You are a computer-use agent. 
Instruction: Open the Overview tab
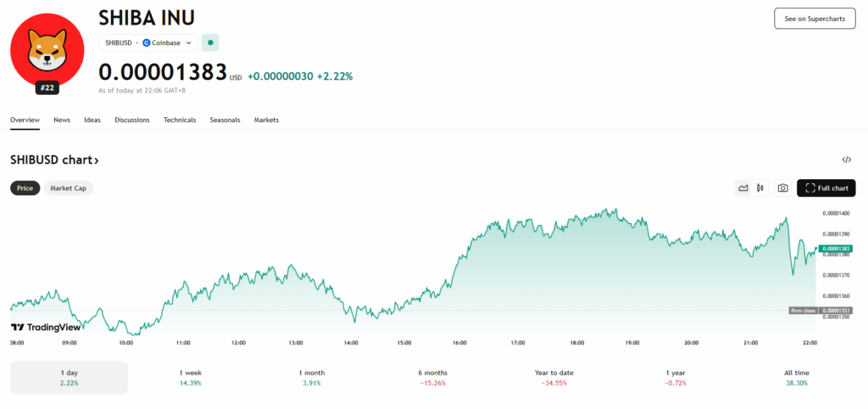point(25,120)
